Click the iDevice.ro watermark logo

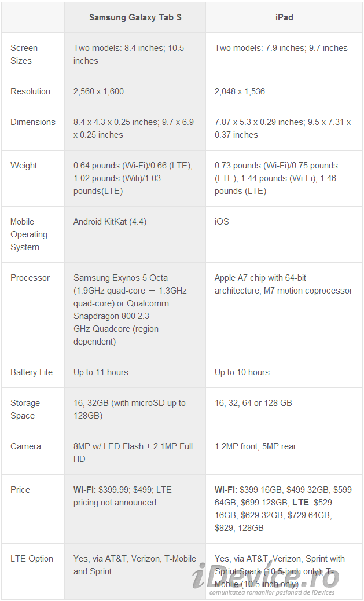[x=266, y=578]
